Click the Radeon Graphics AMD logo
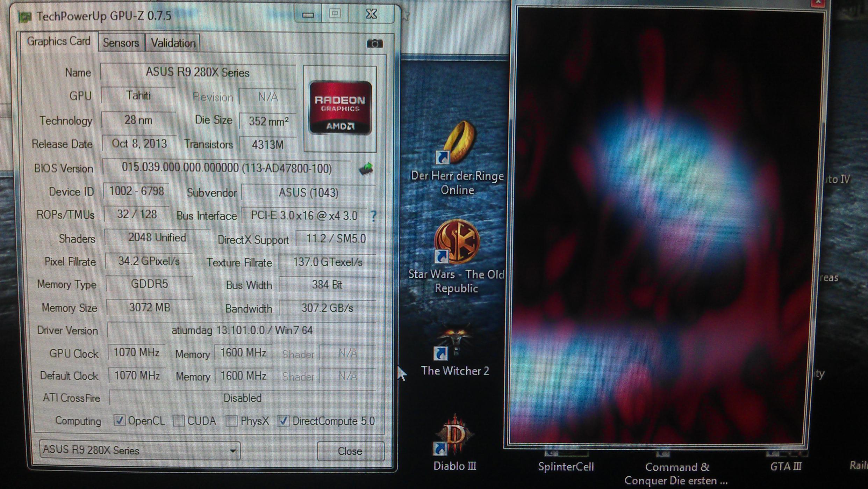 pos(340,108)
